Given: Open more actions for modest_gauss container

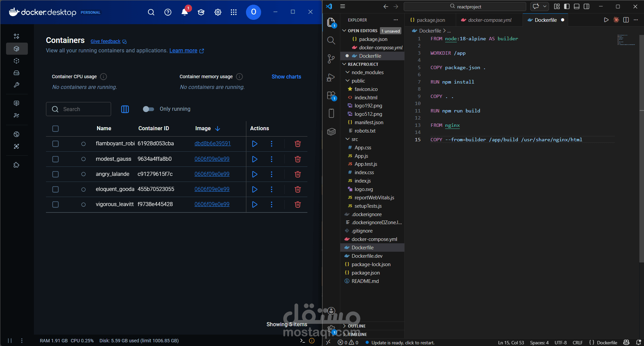Looking at the screenshot, I should (271, 159).
